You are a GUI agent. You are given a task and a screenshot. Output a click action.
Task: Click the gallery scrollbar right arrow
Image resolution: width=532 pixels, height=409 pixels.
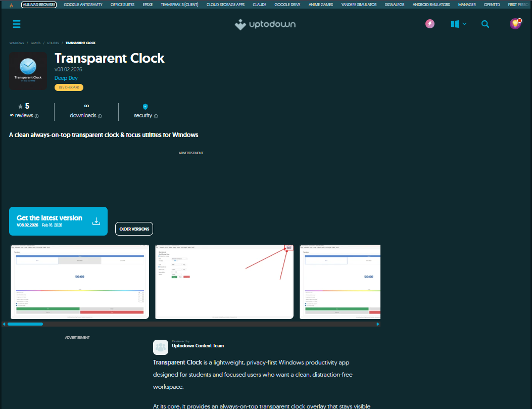[x=378, y=325]
